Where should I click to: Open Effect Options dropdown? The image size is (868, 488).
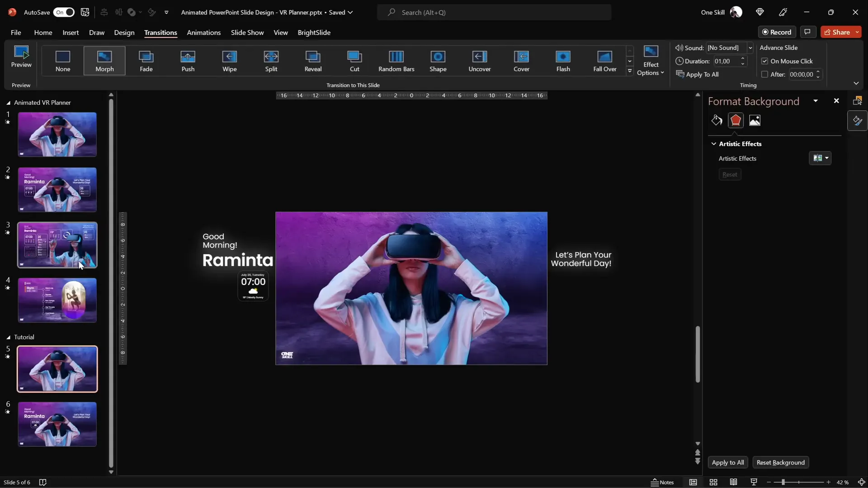pyautogui.click(x=651, y=61)
